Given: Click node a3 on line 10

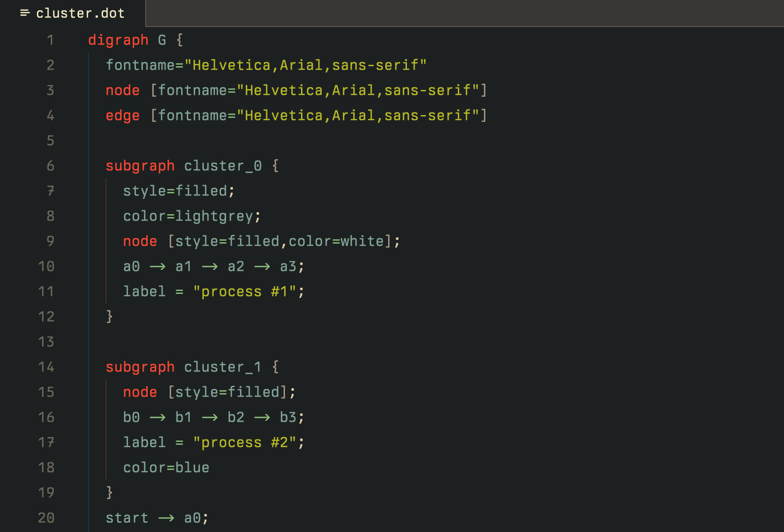Looking at the screenshot, I should [288, 266].
